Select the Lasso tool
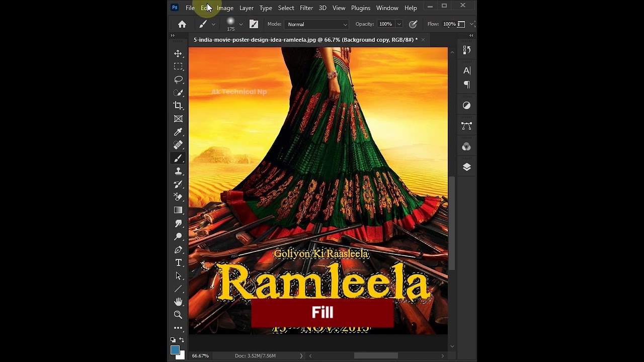The image size is (644, 362). pos(178,79)
